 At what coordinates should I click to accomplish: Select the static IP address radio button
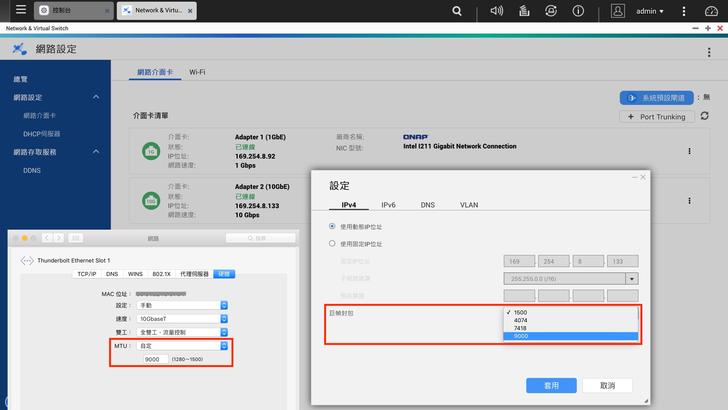tap(333, 243)
